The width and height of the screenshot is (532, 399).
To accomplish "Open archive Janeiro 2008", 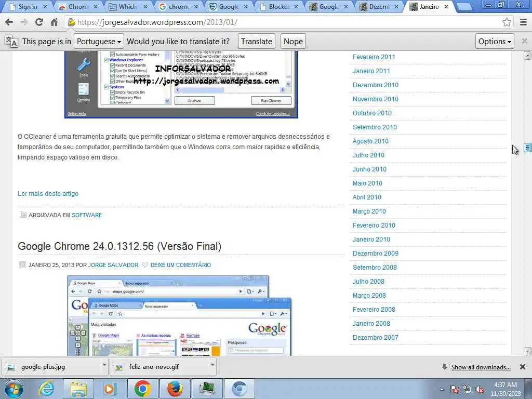I will click(x=371, y=324).
